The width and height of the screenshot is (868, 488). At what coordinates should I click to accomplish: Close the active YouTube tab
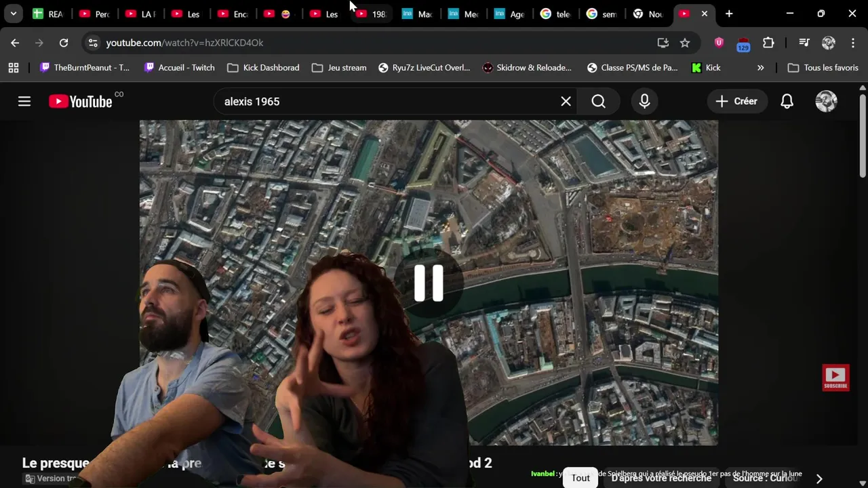(705, 14)
